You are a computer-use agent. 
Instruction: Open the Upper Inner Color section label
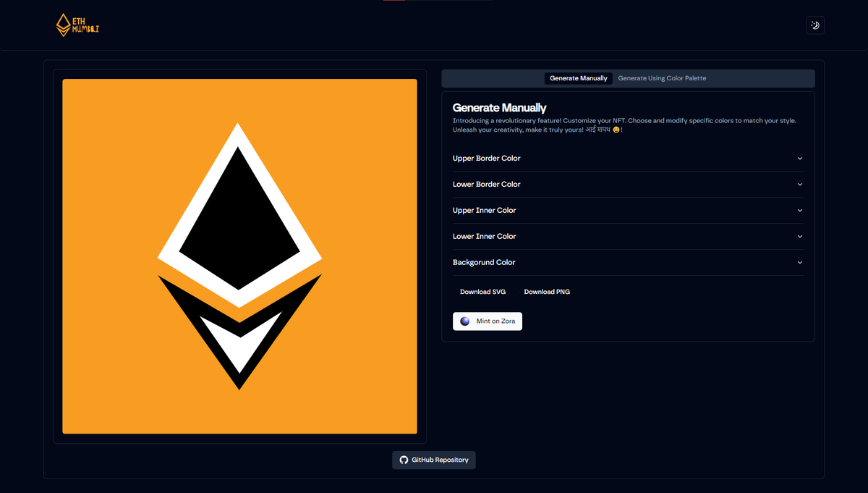pos(485,211)
